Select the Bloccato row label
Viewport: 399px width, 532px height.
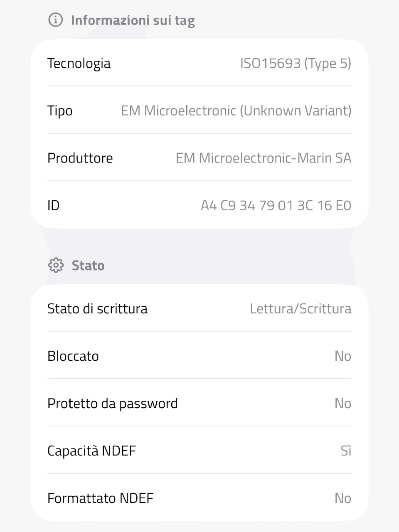point(73,356)
